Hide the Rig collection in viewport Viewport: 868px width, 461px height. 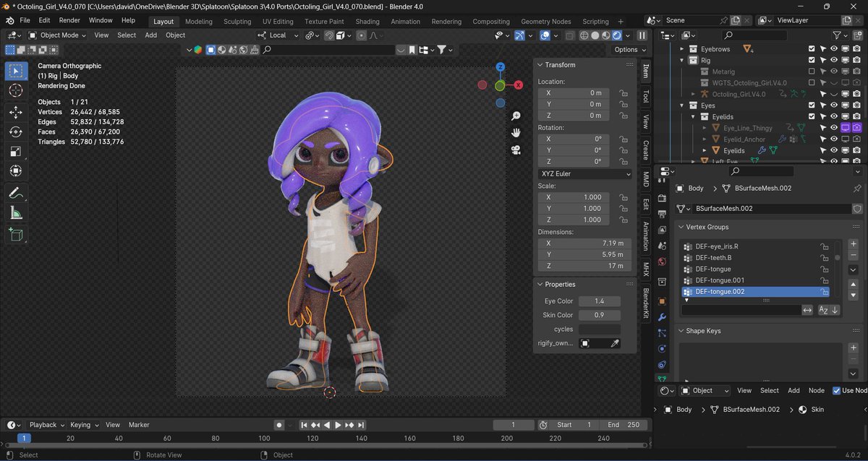[x=834, y=60]
